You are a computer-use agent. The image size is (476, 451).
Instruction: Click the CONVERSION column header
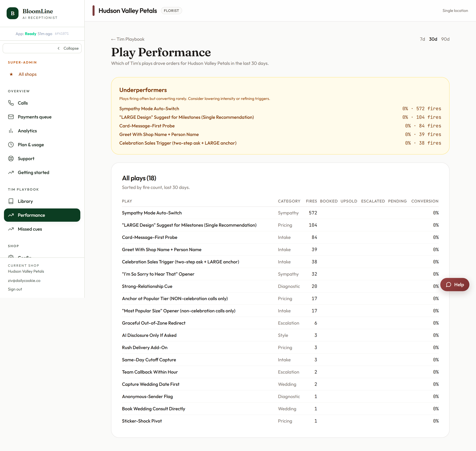pos(425,201)
